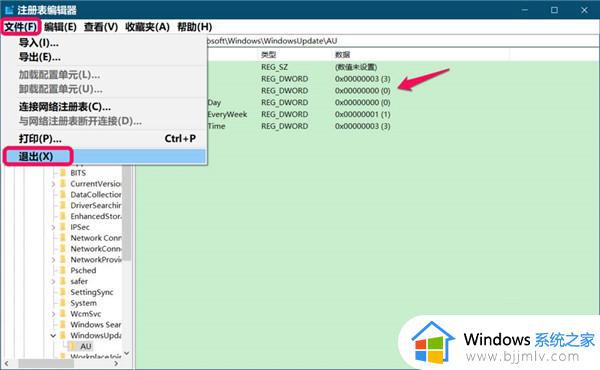Viewport: 600px width, 370px height.
Task: Click the REG_SZ type cell
Action: click(x=274, y=67)
